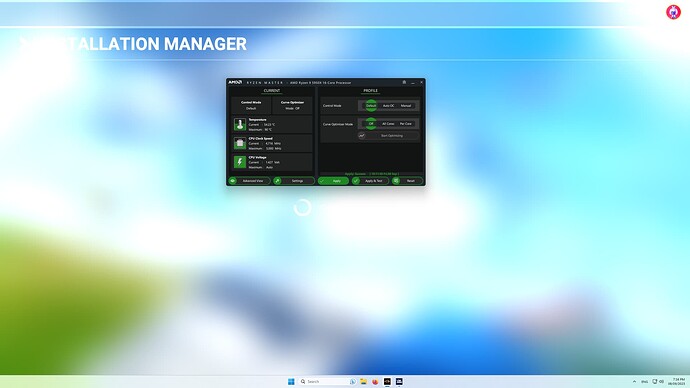Open Advanced View
Viewport: 690px width, 388px height.
[x=250, y=181]
